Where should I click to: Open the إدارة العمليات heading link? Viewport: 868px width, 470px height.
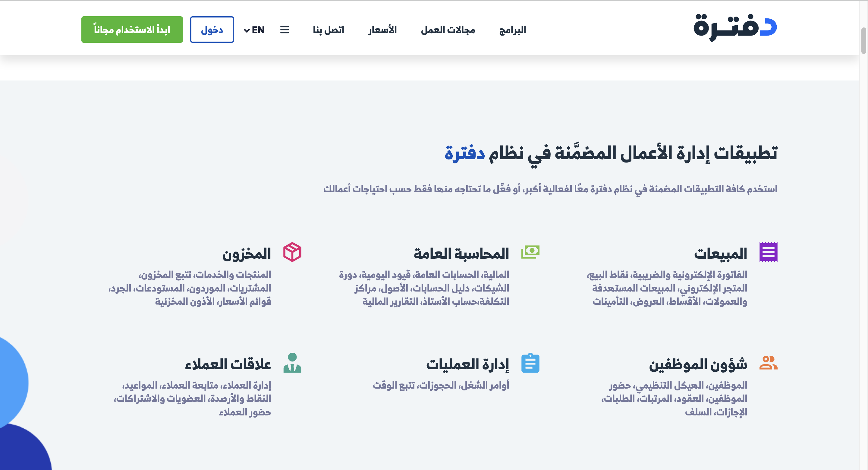point(467,364)
